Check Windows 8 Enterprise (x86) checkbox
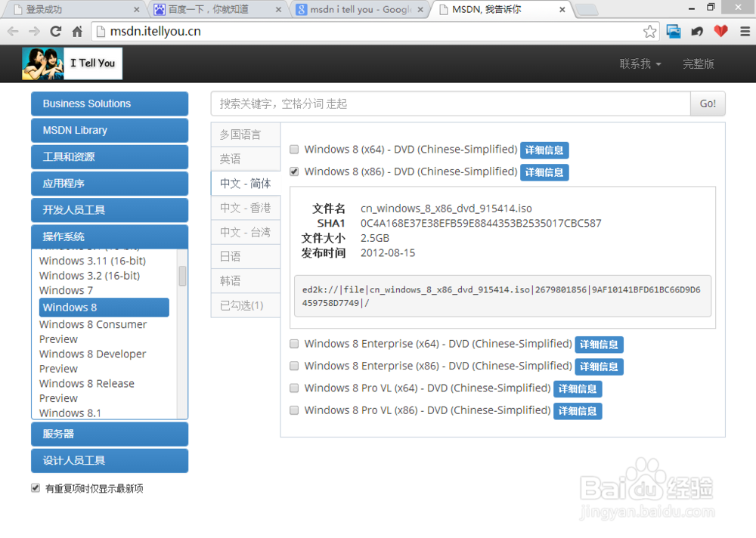This screenshot has width=756, height=538. (x=294, y=366)
